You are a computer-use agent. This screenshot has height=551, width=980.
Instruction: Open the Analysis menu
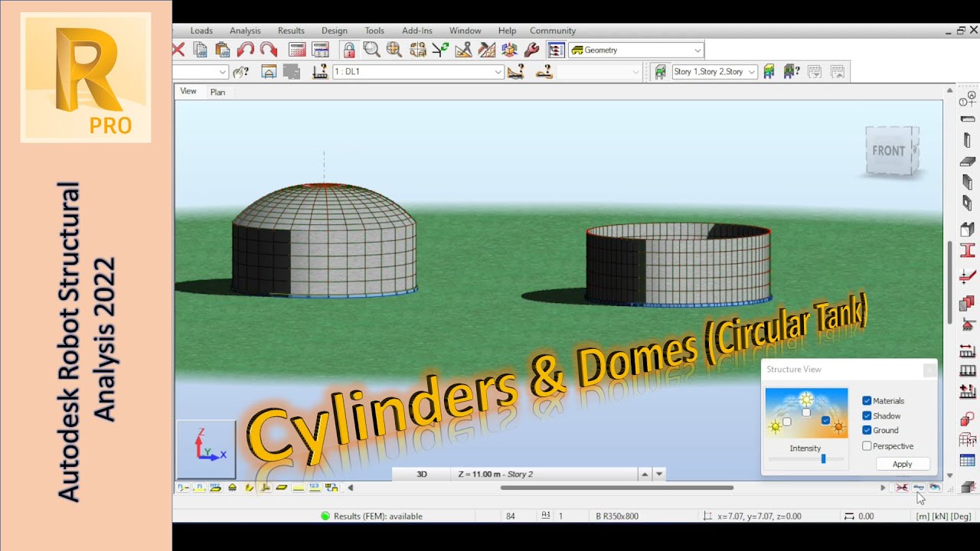[x=245, y=31]
